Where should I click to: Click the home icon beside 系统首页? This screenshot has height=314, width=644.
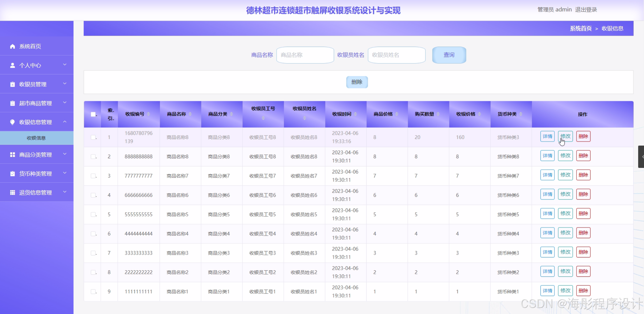click(x=12, y=46)
